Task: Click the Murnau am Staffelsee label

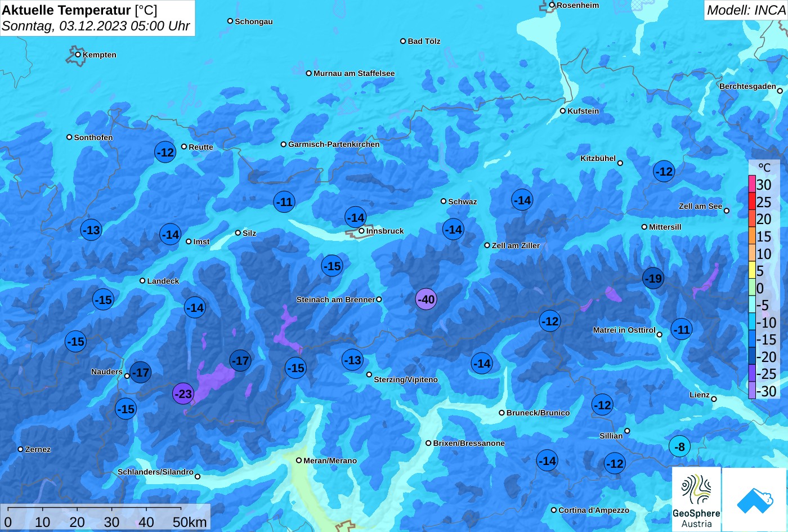Action: tap(354, 73)
